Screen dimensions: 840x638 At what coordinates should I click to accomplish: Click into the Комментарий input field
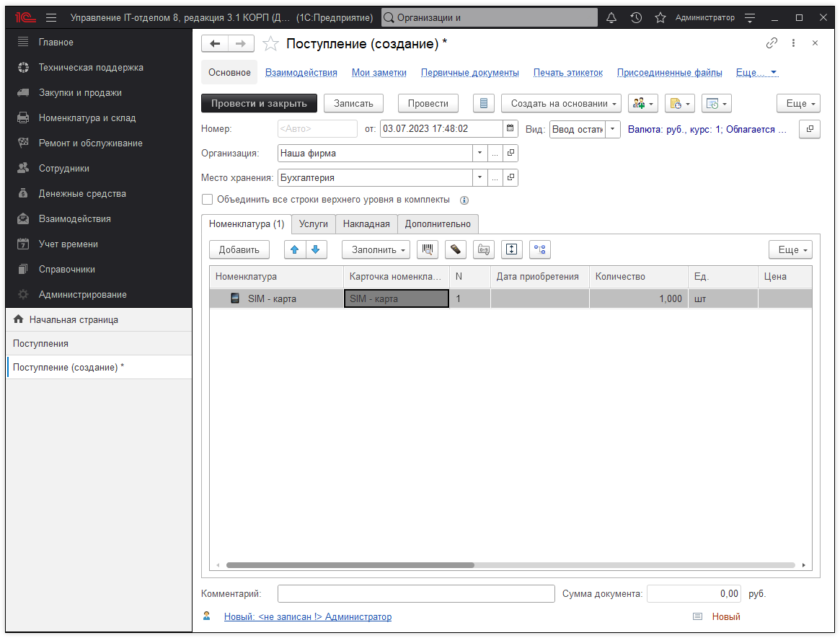pyautogui.click(x=415, y=594)
